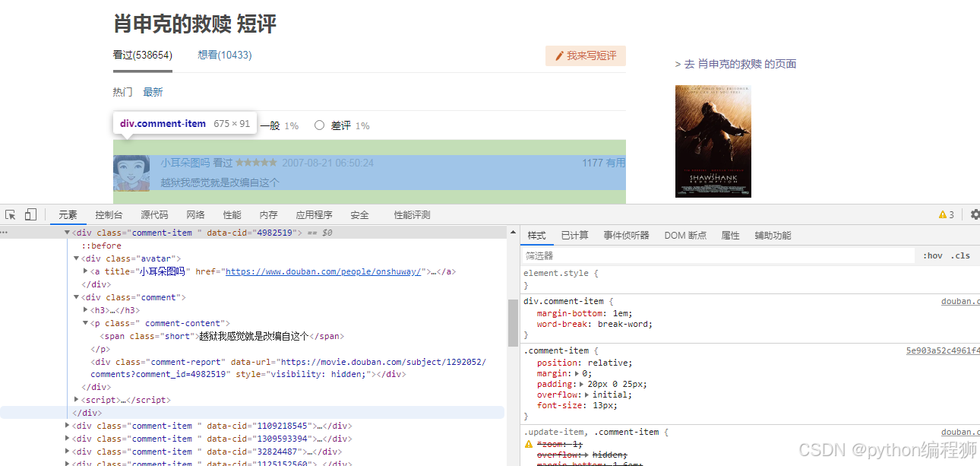Expand comment-item data-cid 32824487
The image size is (980, 466).
67,452
